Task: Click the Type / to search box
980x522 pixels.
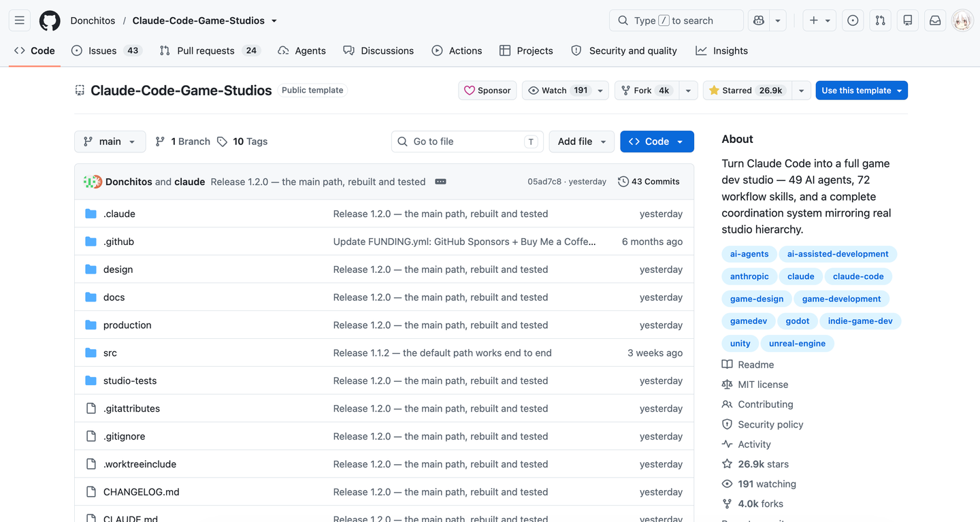Action: point(676,20)
